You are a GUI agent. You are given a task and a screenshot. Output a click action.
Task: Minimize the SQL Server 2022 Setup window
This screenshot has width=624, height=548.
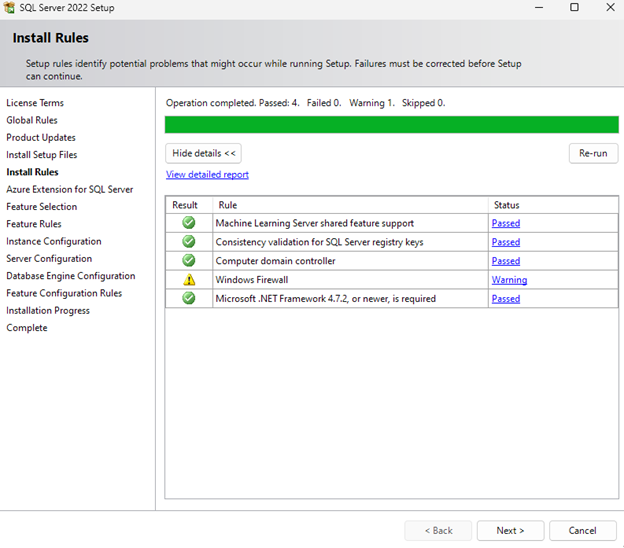coord(539,7)
